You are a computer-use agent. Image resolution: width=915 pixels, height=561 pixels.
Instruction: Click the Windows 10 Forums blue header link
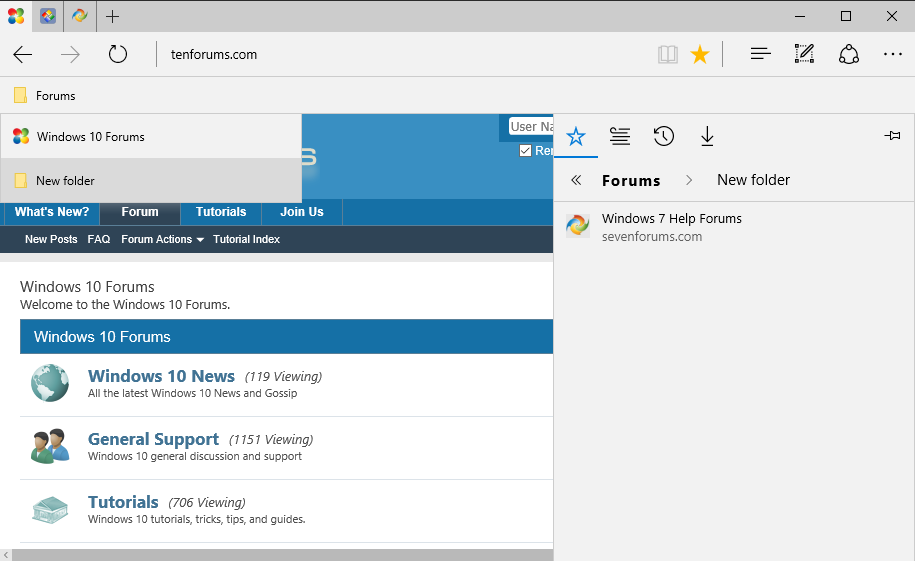[102, 337]
